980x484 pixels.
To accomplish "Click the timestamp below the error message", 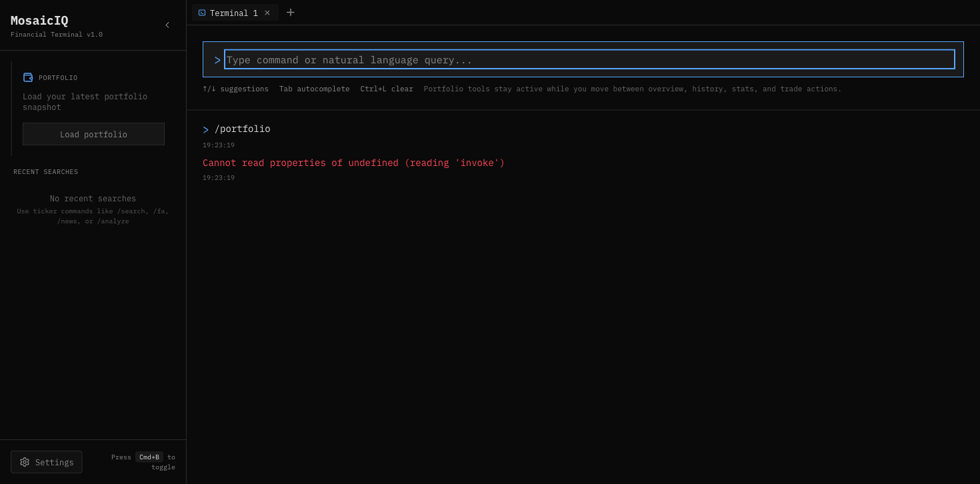I will (x=219, y=178).
